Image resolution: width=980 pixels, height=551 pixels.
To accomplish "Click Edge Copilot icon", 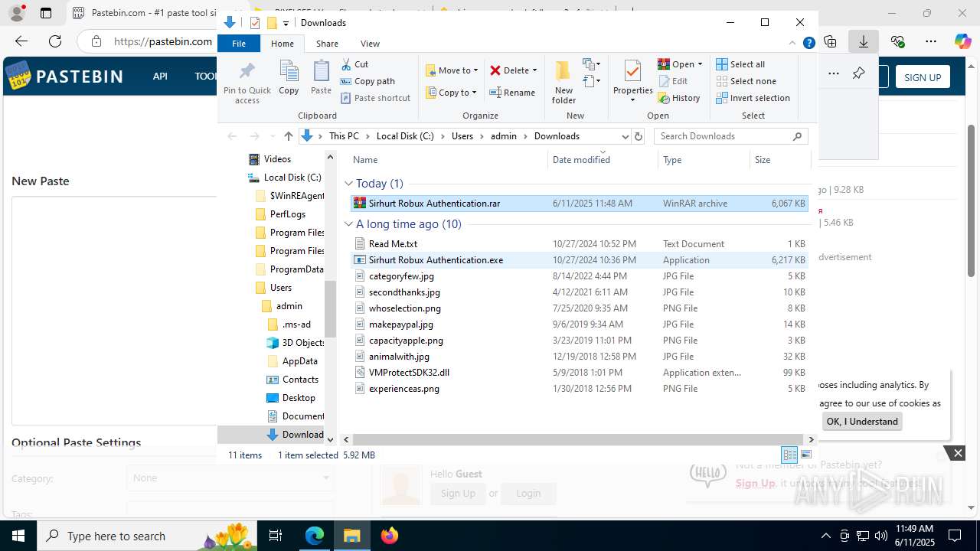I will pyautogui.click(x=962, y=41).
